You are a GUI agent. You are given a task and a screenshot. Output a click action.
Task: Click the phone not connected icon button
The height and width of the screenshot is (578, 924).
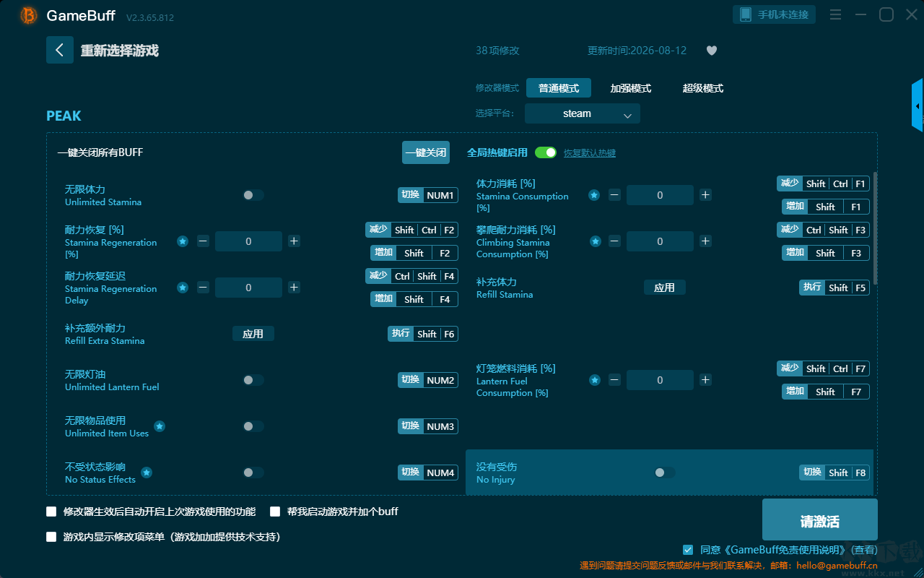coord(775,14)
